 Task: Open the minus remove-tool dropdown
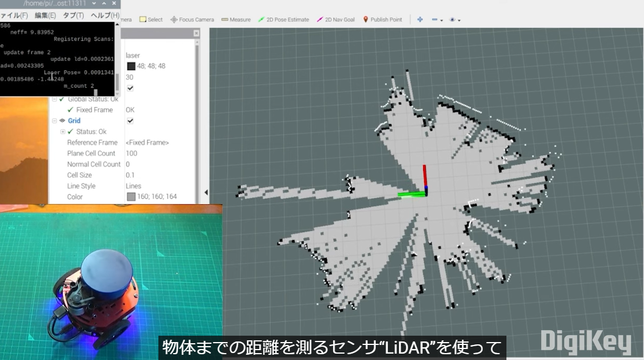437,20
